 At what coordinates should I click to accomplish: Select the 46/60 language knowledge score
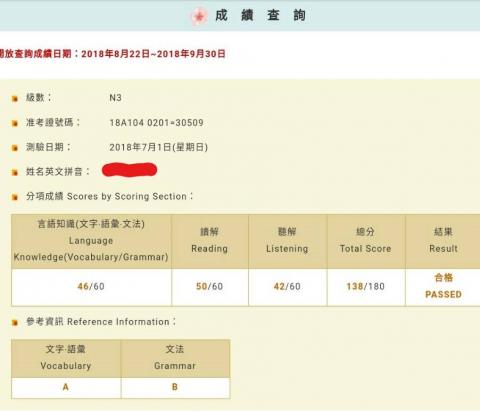pos(91,286)
